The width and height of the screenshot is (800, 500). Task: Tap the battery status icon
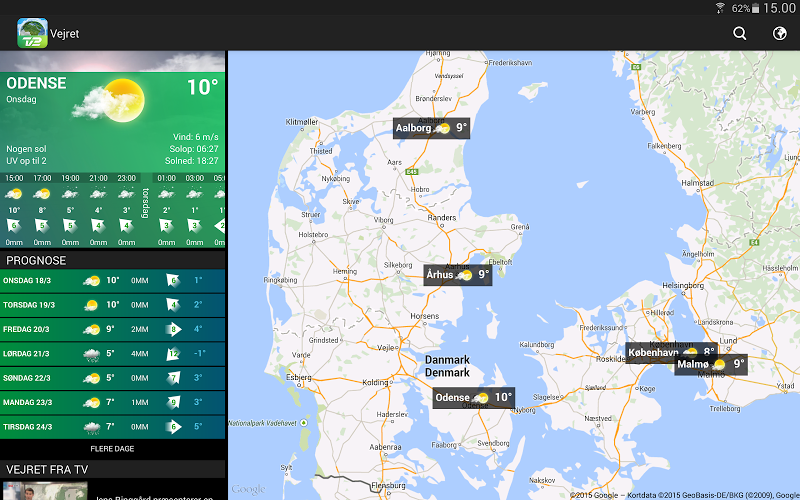pos(756,8)
